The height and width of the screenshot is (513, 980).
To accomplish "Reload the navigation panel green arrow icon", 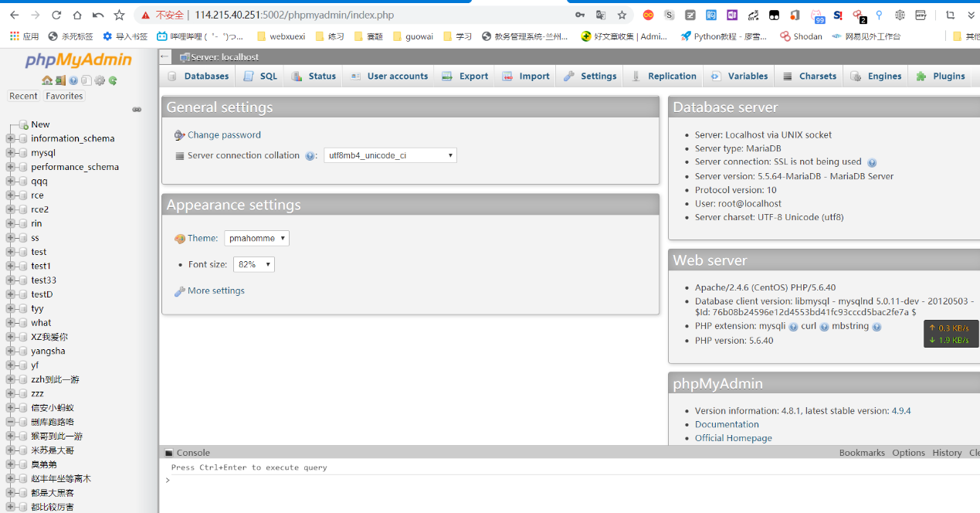I will [113, 80].
